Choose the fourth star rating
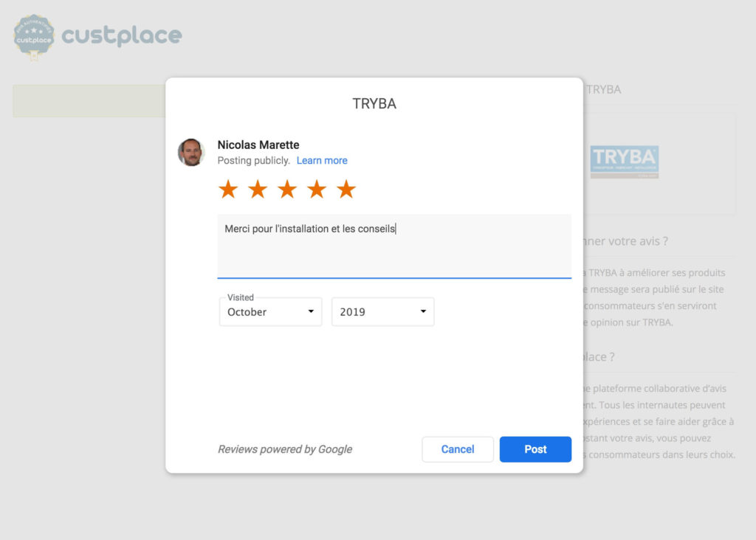 pos(317,190)
